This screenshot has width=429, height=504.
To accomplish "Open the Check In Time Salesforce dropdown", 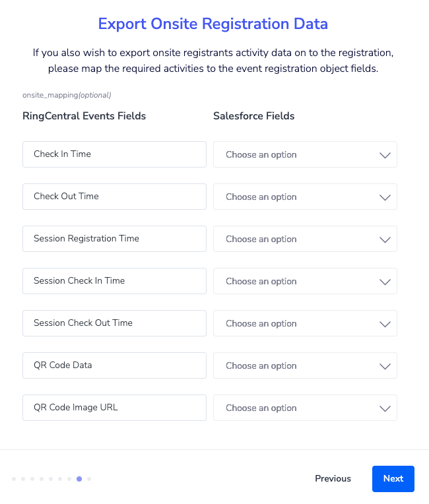I will (305, 154).
